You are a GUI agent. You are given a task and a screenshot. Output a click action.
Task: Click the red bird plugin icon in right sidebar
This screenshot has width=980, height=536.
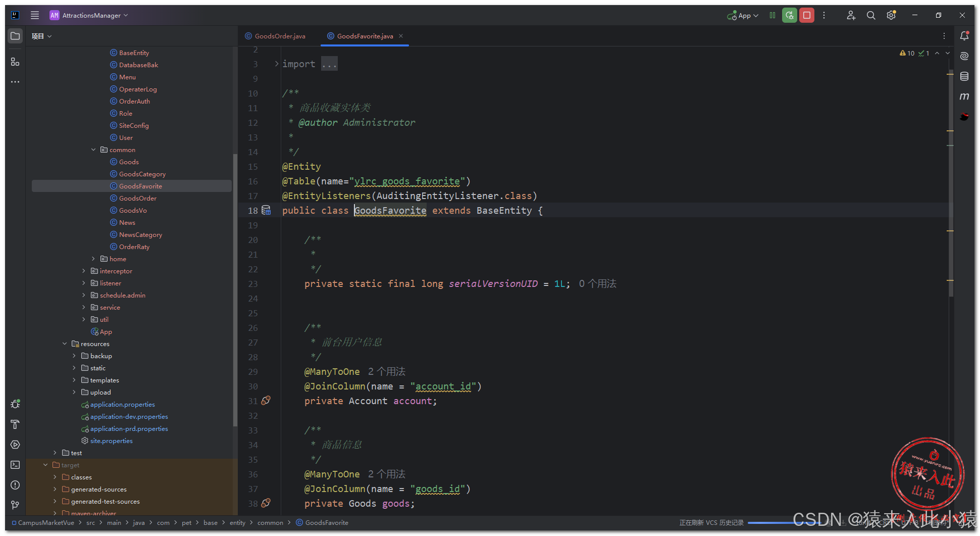pos(964,117)
